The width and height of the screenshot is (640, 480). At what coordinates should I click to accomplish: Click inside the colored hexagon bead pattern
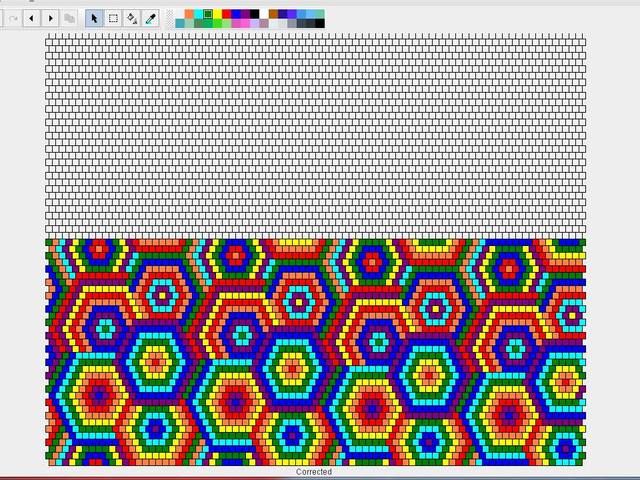pos(300,350)
